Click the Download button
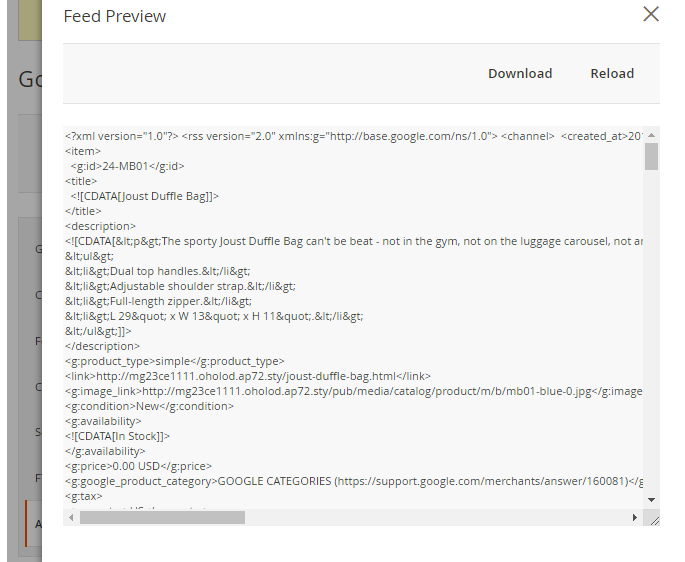The width and height of the screenshot is (685, 562). (x=520, y=73)
